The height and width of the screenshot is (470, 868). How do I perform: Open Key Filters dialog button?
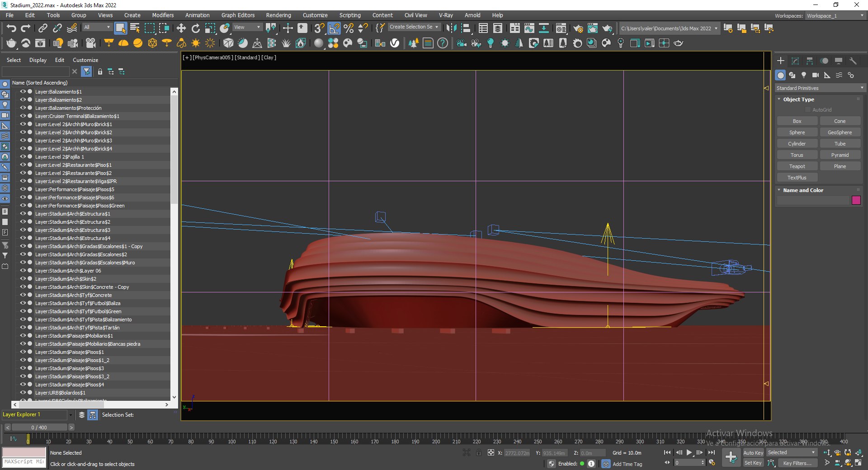(x=798, y=463)
